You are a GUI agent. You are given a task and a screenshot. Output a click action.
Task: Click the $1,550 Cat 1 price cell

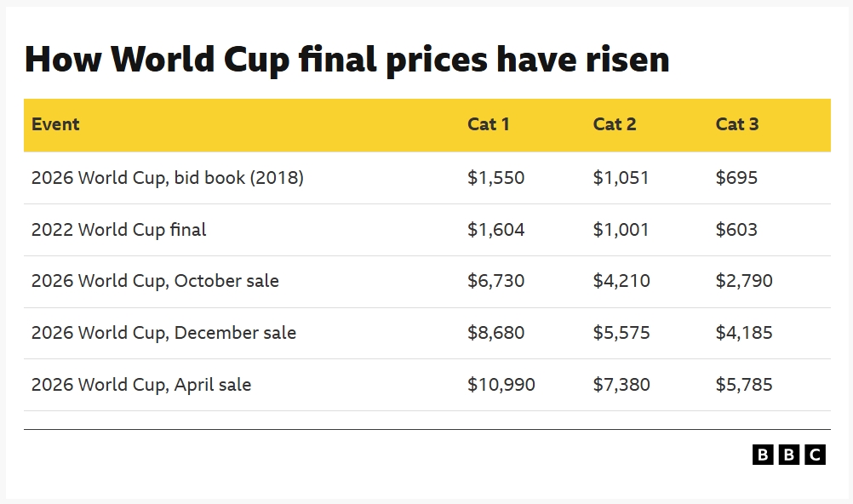point(495,178)
